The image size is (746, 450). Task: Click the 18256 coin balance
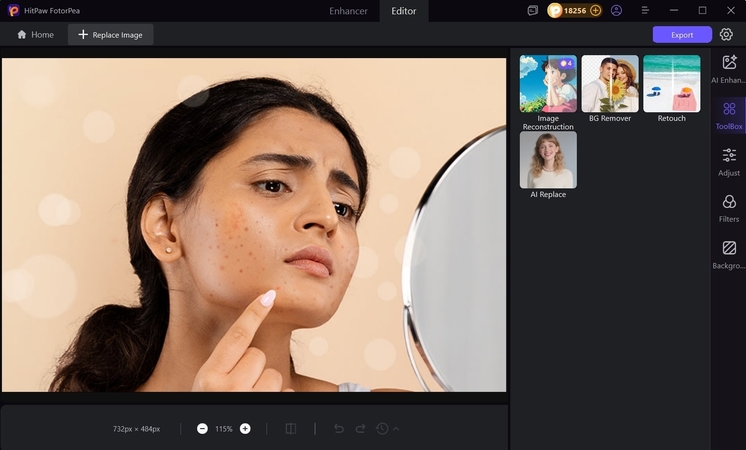tap(575, 10)
